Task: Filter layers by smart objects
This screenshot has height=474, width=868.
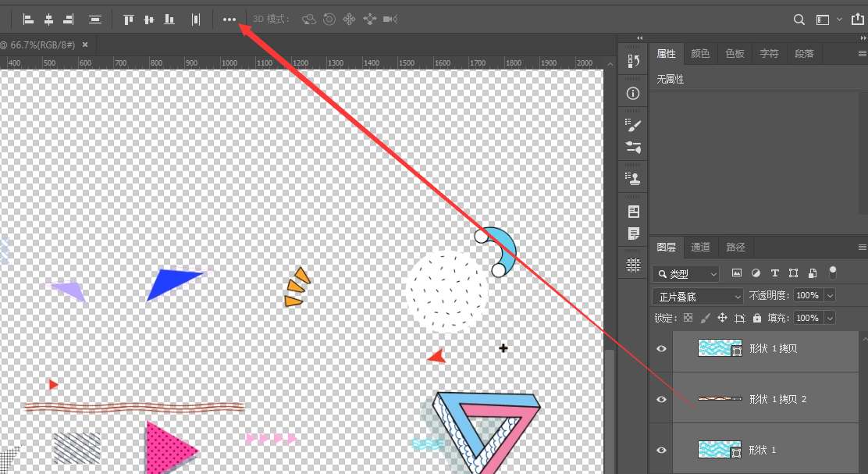Action: (x=812, y=273)
